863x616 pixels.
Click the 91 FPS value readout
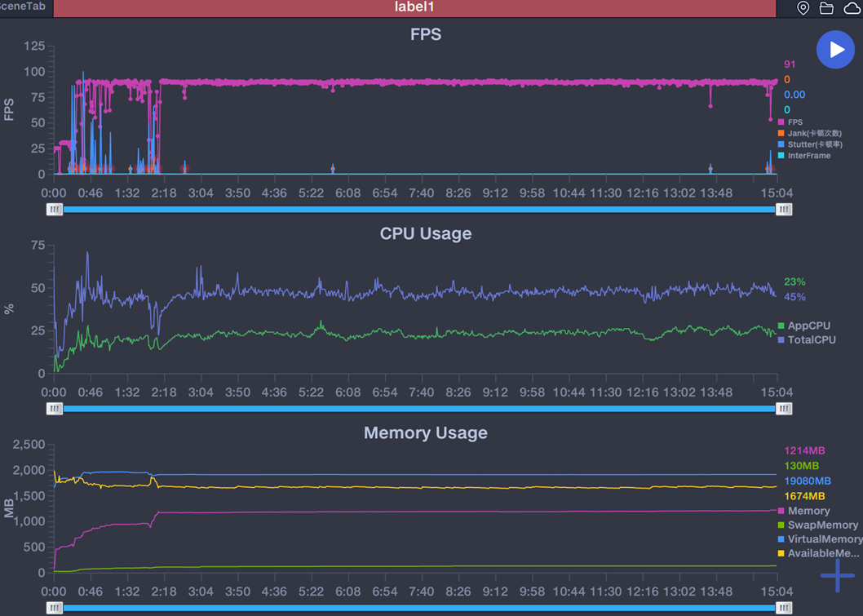coord(790,64)
